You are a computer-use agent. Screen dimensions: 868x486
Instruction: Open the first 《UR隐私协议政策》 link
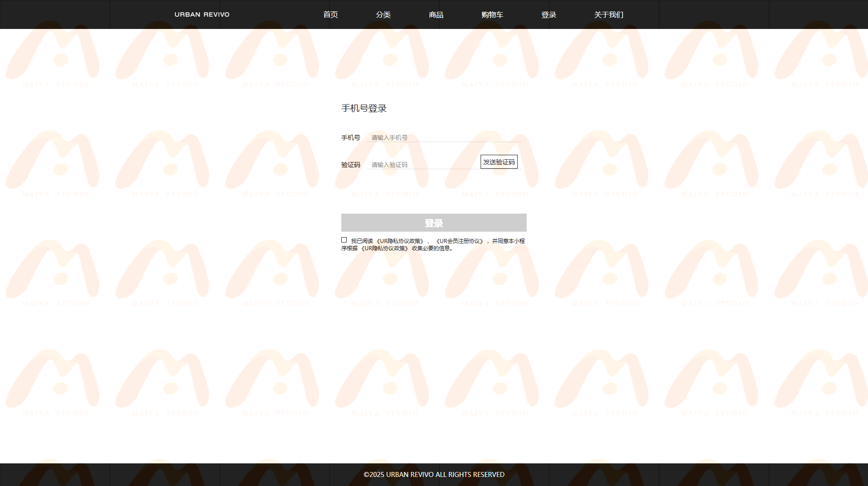click(x=400, y=241)
